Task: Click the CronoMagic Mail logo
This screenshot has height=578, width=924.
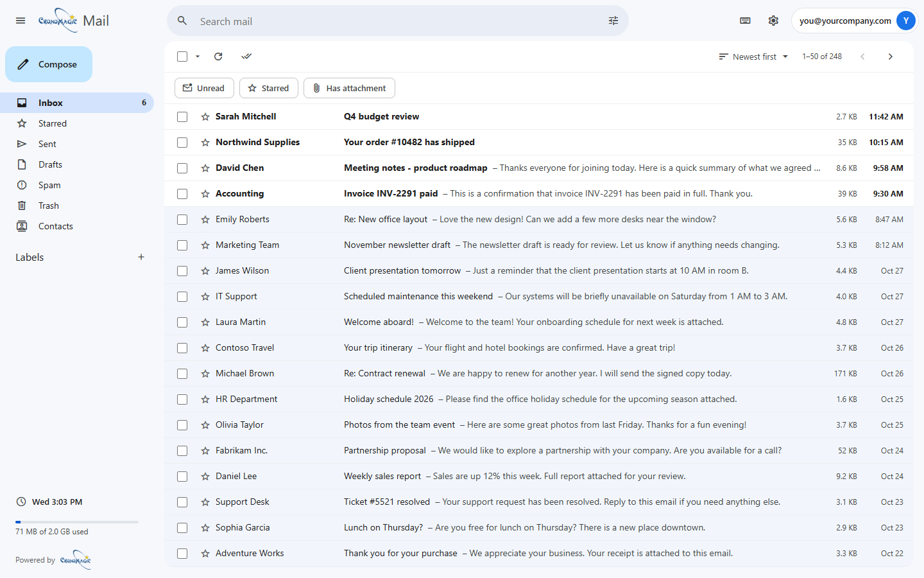Action: 73,21
